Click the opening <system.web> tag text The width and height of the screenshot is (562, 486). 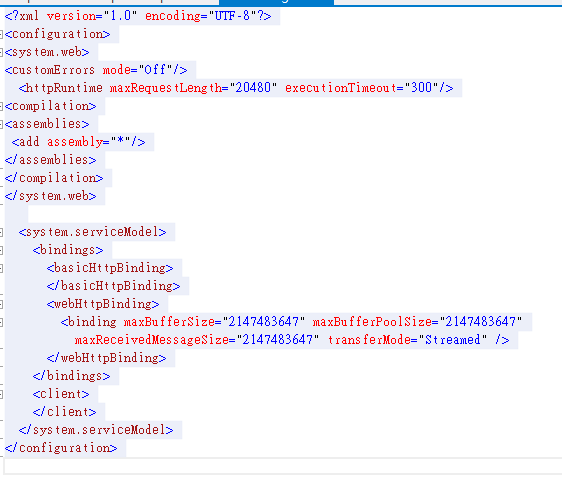click(47, 52)
